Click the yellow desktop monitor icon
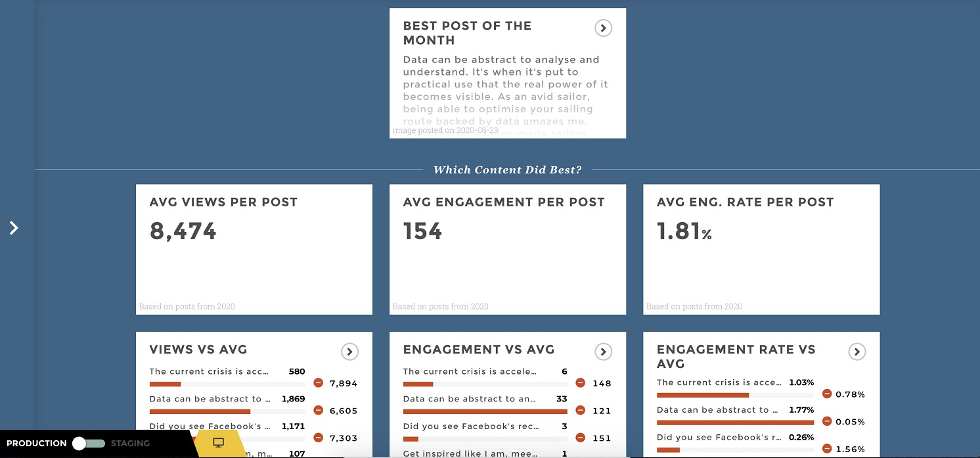The height and width of the screenshot is (458, 980). pos(219,443)
